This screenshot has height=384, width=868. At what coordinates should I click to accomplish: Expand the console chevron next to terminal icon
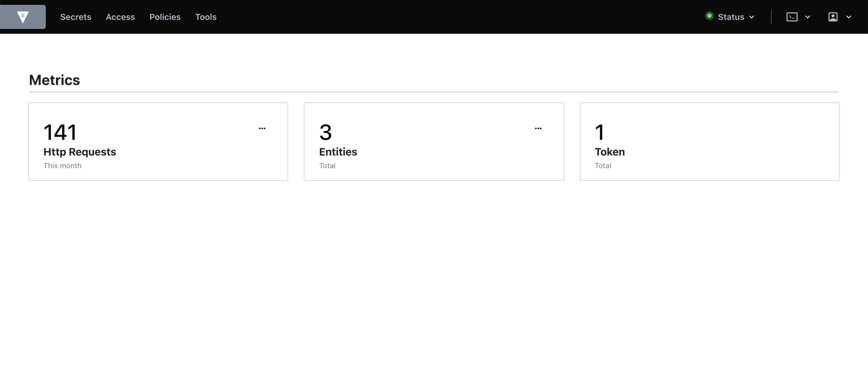(808, 17)
